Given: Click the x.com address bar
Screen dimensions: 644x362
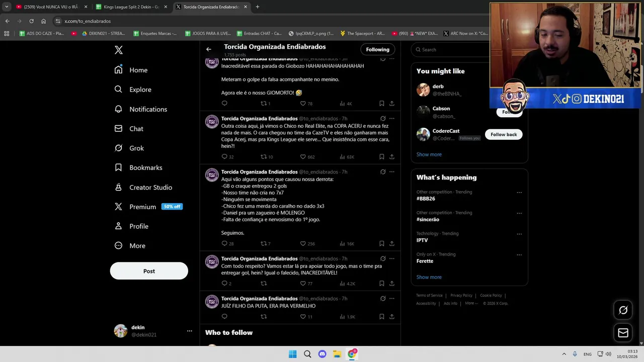Looking at the screenshot, I should (x=272, y=21).
